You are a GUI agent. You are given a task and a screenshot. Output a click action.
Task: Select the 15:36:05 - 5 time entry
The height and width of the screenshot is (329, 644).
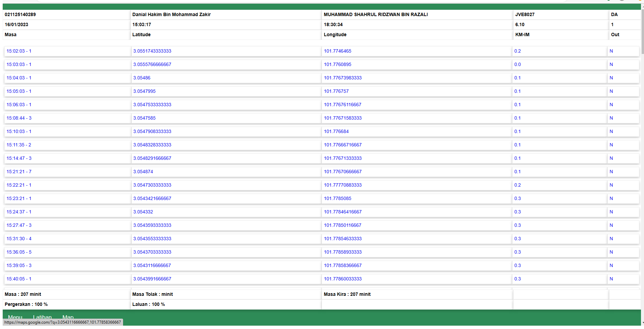click(19, 252)
